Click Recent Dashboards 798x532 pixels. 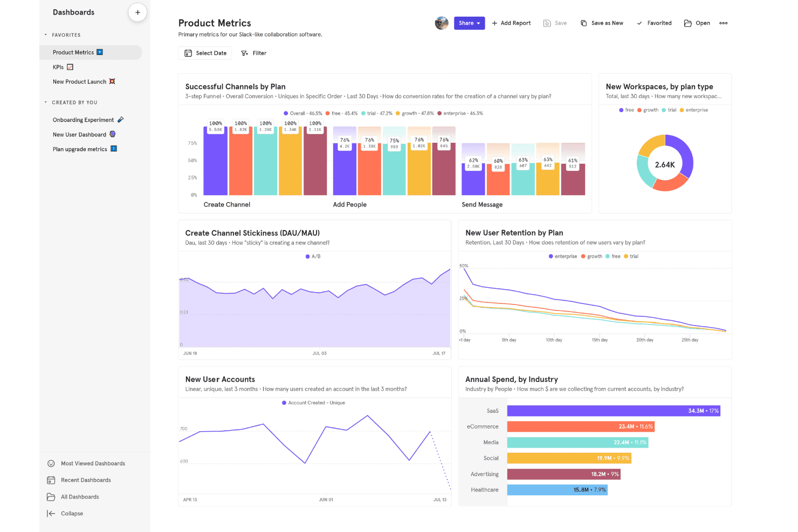pos(79,480)
